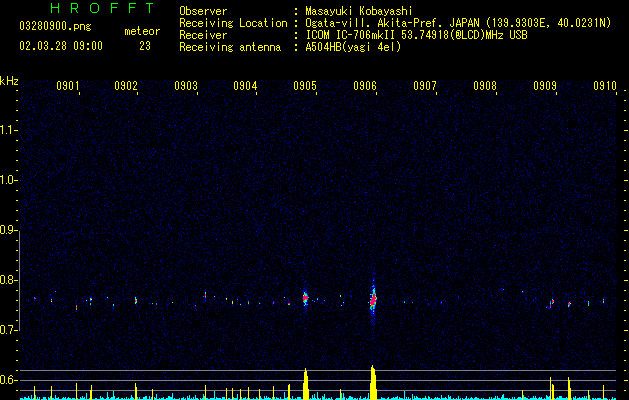629x400 pixels.
Task: Click the 0906 time marker
Action: [x=365, y=86]
